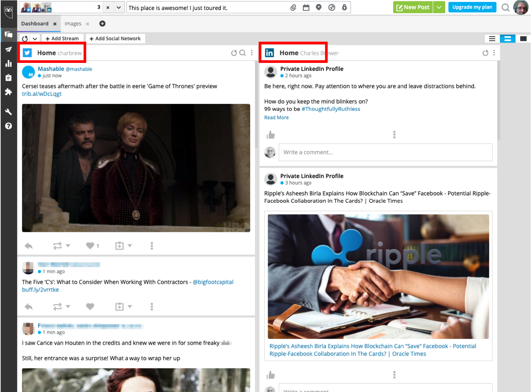Switch to the images tab

(x=73, y=24)
